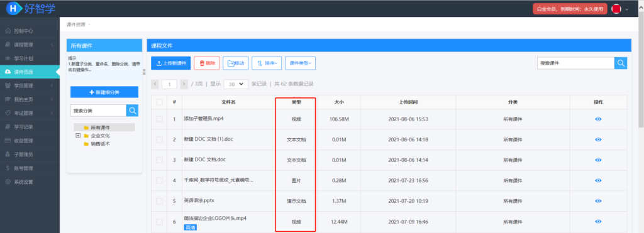Click the panel divider handle beside 所有课件
This screenshot has height=233, width=644.
click(x=144, y=72)
